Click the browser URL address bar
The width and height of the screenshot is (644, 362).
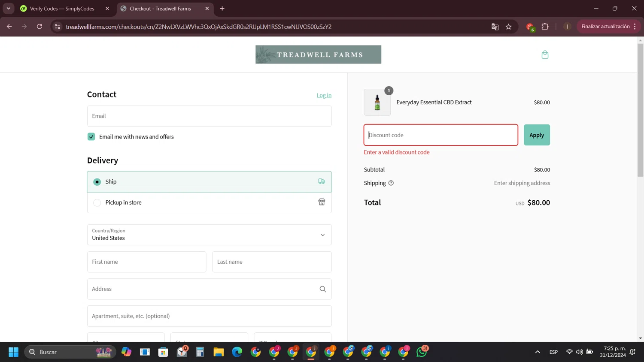pos(275,27)
